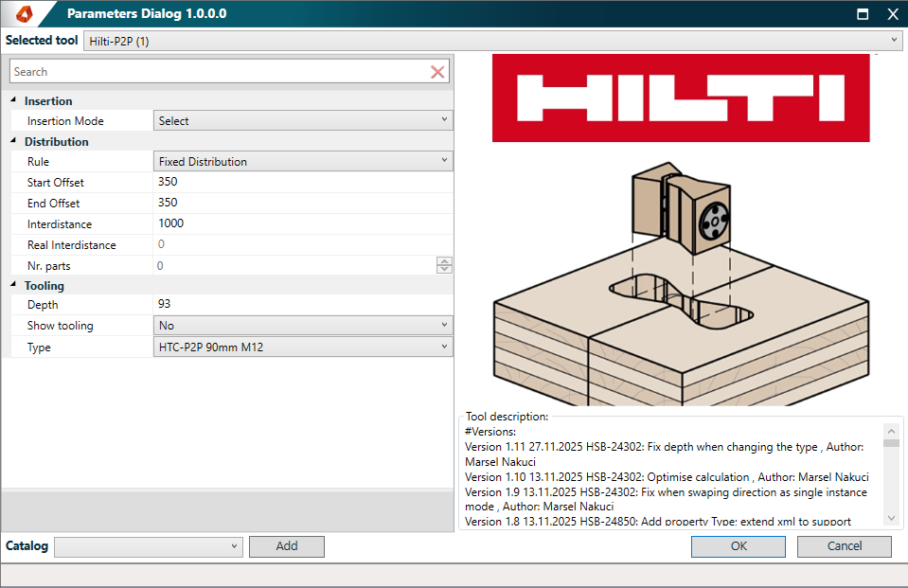Edit the End Offset value 350
This screenshot has width=908, height=588.
(303, 203)
